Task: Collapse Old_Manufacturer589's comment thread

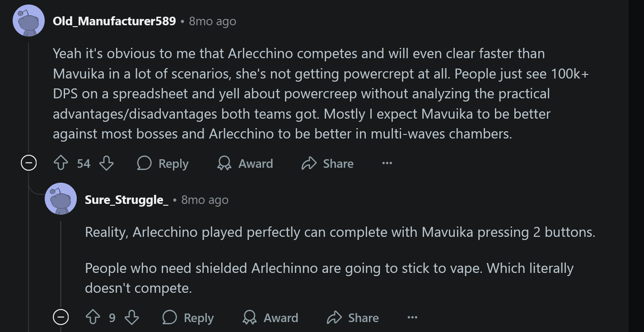Action: [x=29, y=163]
